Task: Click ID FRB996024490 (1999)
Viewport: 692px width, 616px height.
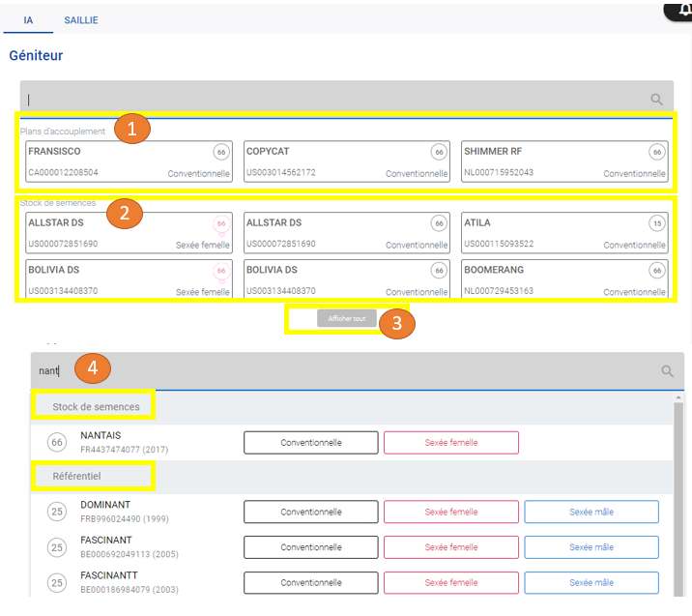Action: tap(125, 519)
